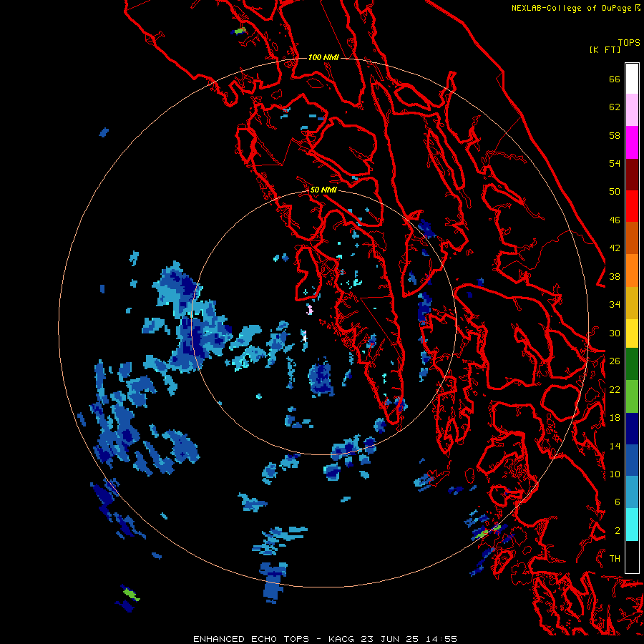The height and width of the screenshot is (644, 644).
Task: Click the yellow 30 kft legend swatch
Action: click(x=632, y=333)
